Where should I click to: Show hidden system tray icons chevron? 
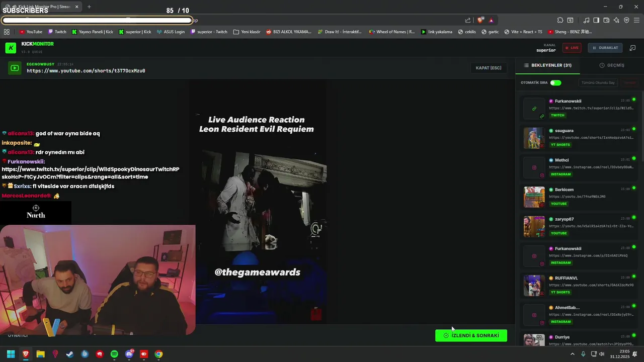pos(572,354)
